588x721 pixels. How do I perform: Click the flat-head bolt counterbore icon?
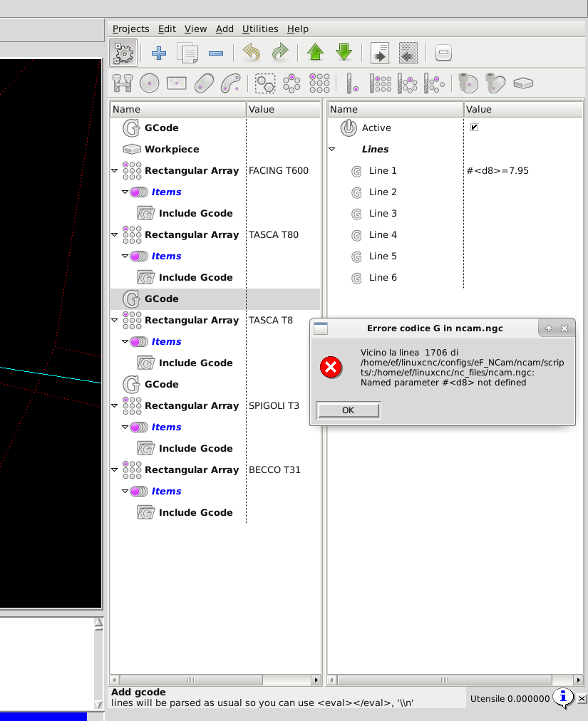tap(468, 83)
